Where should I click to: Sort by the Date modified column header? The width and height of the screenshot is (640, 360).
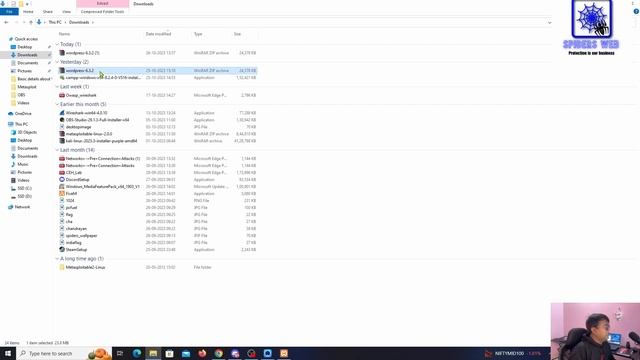coord(158,34)
